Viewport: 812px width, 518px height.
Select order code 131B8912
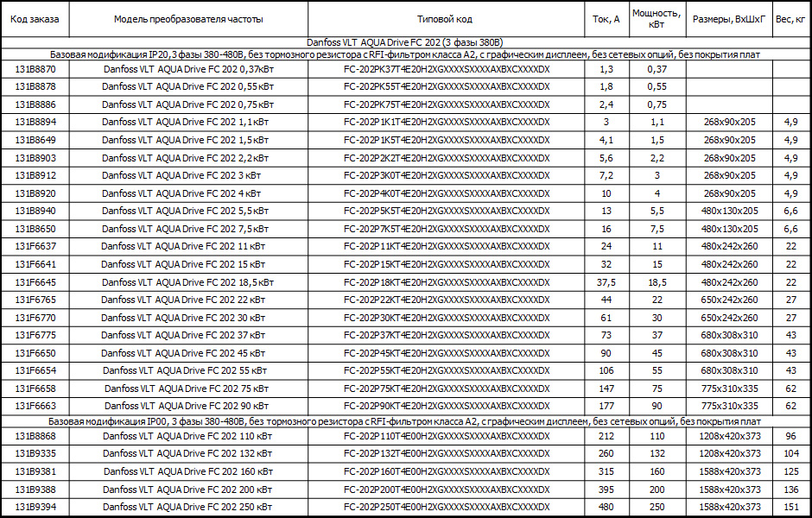(35, 175)
